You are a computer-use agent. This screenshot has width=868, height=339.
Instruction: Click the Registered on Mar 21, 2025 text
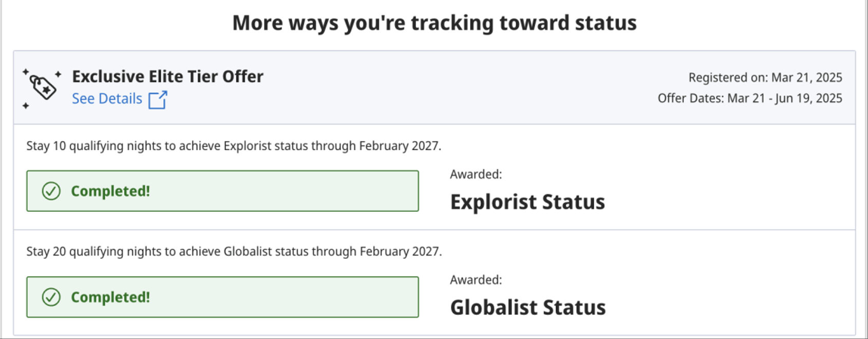pos(765,78)
